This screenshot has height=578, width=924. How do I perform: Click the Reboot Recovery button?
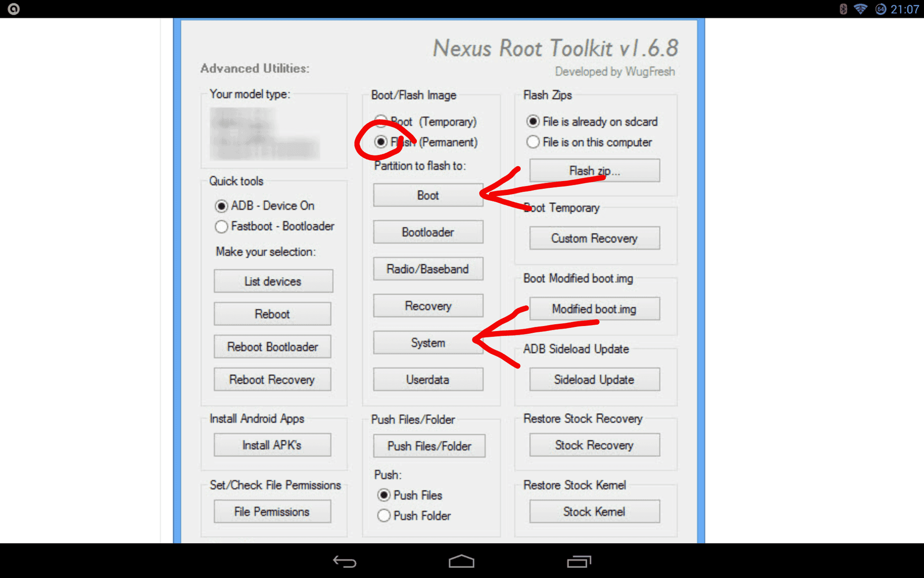coord(272,380)
